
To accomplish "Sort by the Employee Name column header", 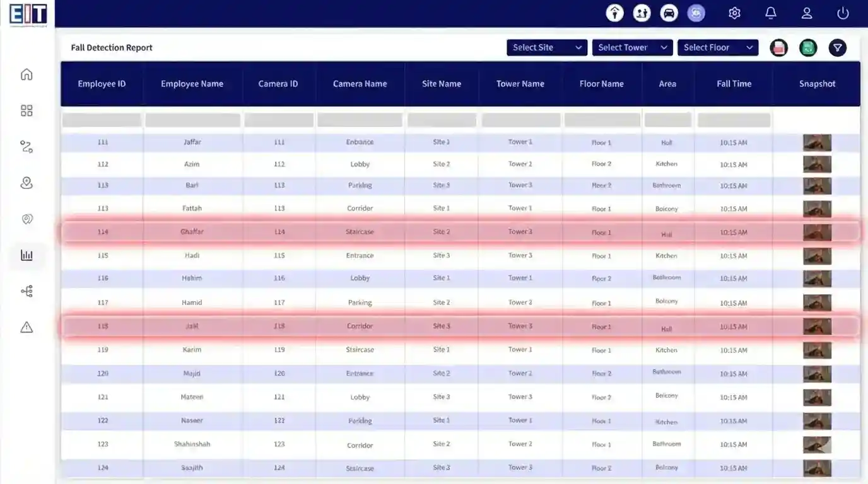I will point(192,84).
